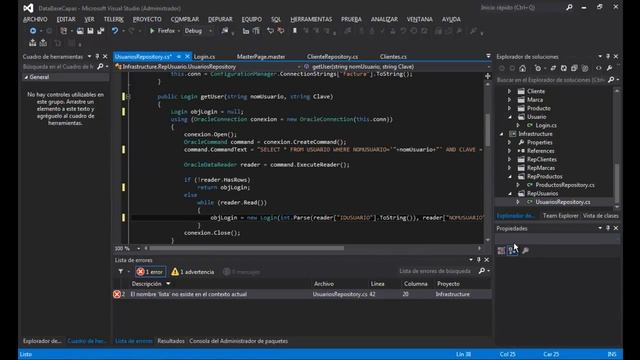Click View Code icon in Solution Explorer toolbar

click(x=599, y=68)
